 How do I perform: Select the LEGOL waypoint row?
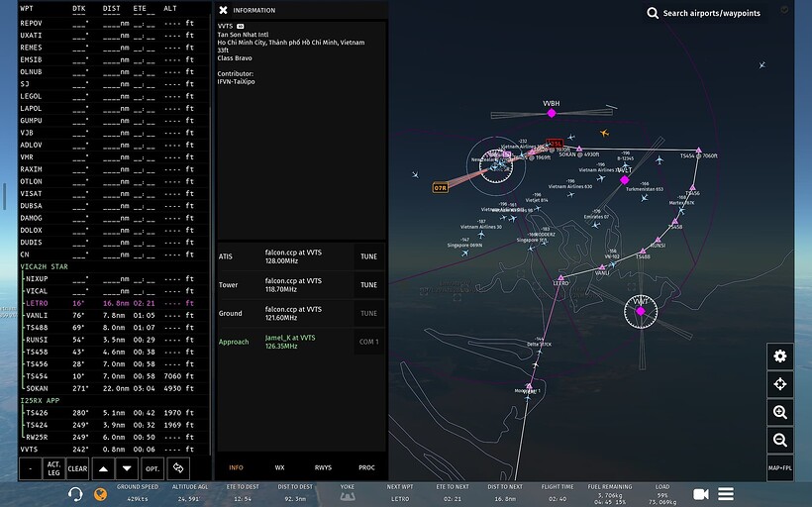tap(113, 96)
